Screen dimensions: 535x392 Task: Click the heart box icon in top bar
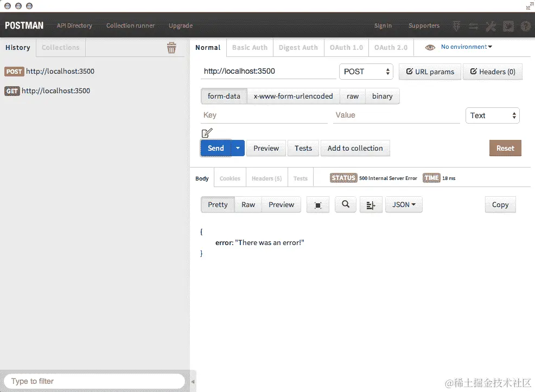pyautogui.click(x=508, y=26)
